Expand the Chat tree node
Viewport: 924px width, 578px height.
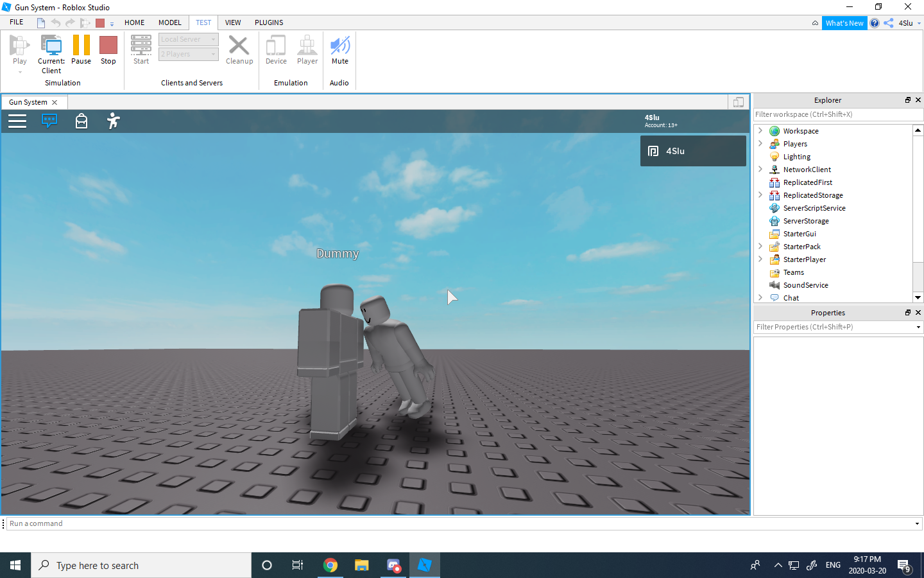[760, 297]
